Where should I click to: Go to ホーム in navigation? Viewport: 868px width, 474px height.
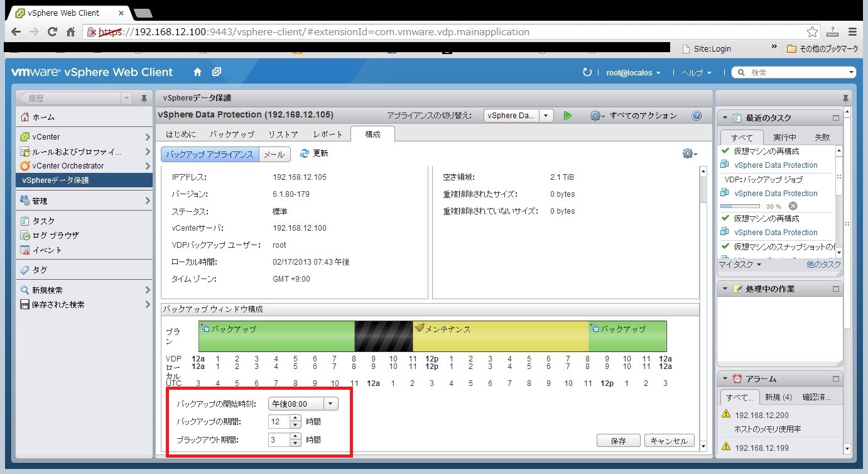tap(84, 117)
